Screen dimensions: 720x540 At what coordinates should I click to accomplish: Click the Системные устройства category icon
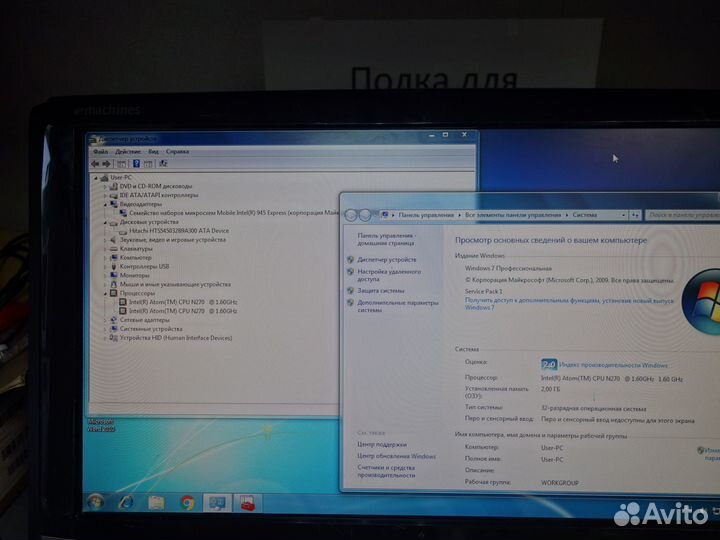click(x=113, y=329)
